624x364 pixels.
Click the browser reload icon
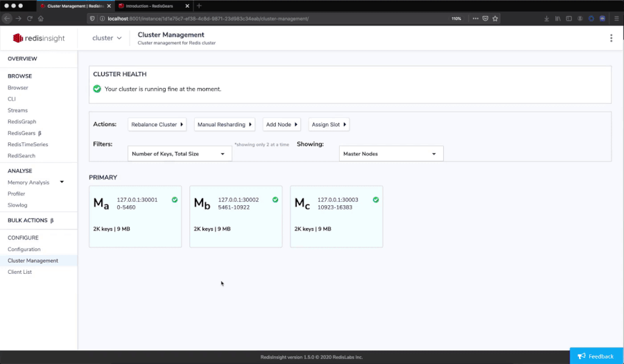pos(29,19)
